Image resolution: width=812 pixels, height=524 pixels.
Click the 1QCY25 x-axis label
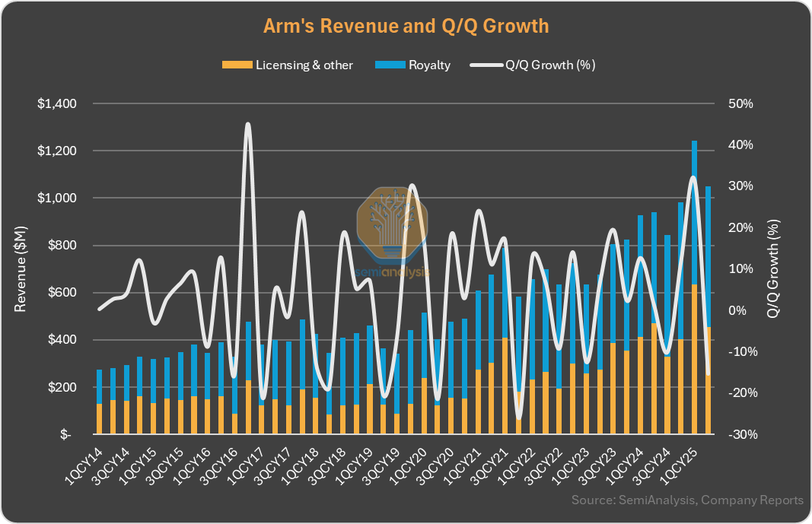[x=680, y=467]
